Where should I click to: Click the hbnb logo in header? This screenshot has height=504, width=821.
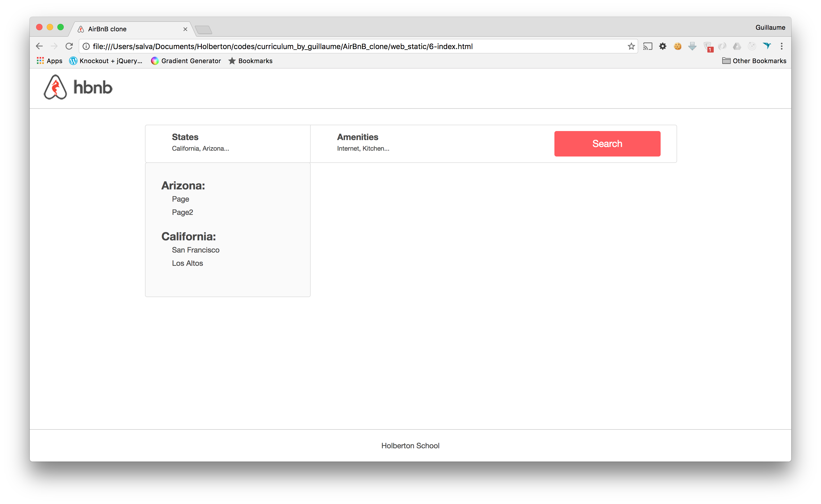[78, 87]
